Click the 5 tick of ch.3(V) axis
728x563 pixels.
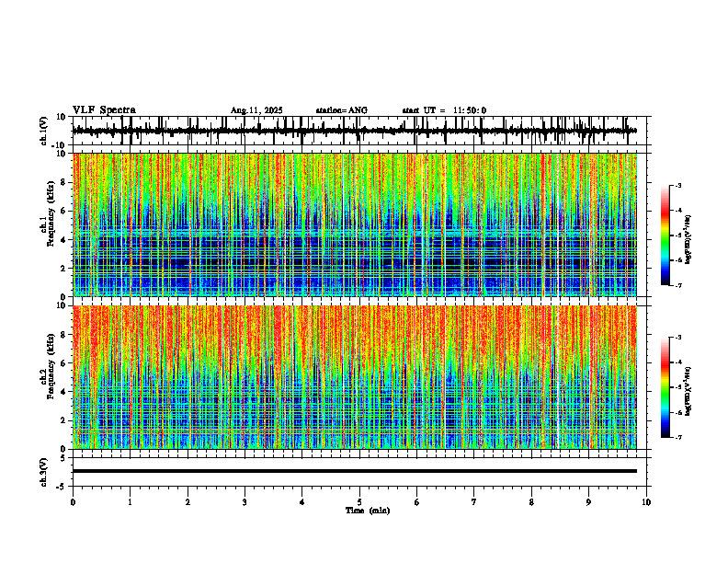pyautogui.click(x=63, y=458)
